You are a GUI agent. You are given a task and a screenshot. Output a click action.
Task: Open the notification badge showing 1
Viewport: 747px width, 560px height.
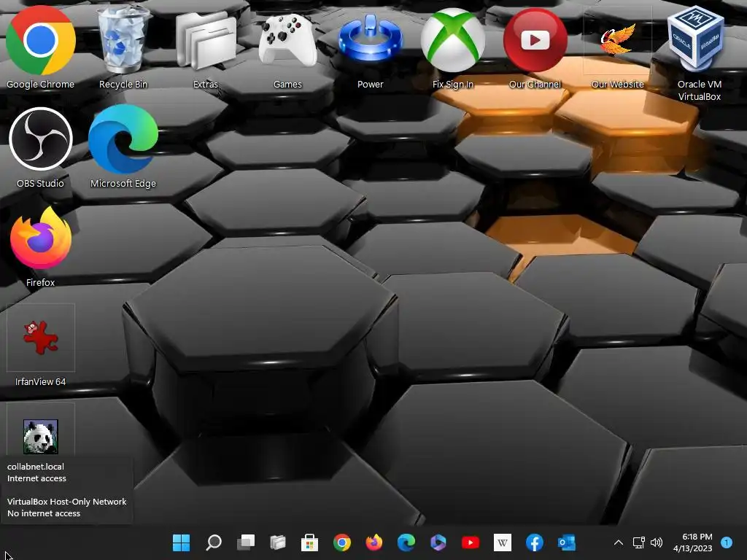coord(727,542)
